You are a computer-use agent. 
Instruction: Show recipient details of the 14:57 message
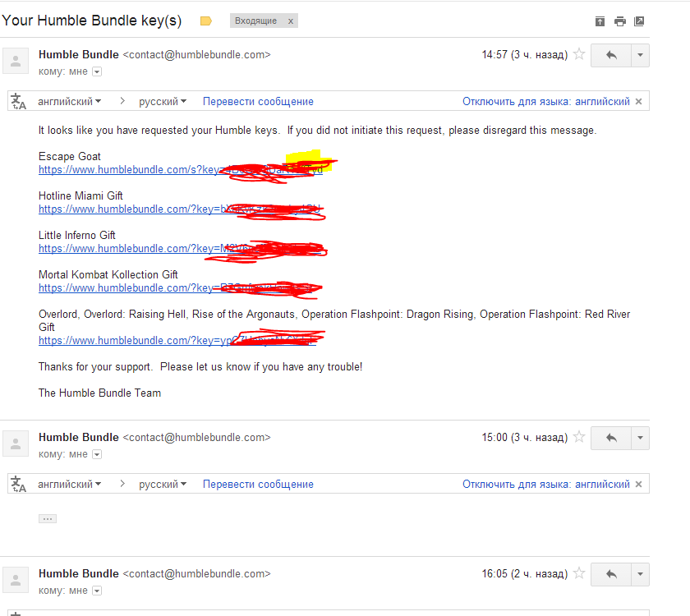pos(97,71)
